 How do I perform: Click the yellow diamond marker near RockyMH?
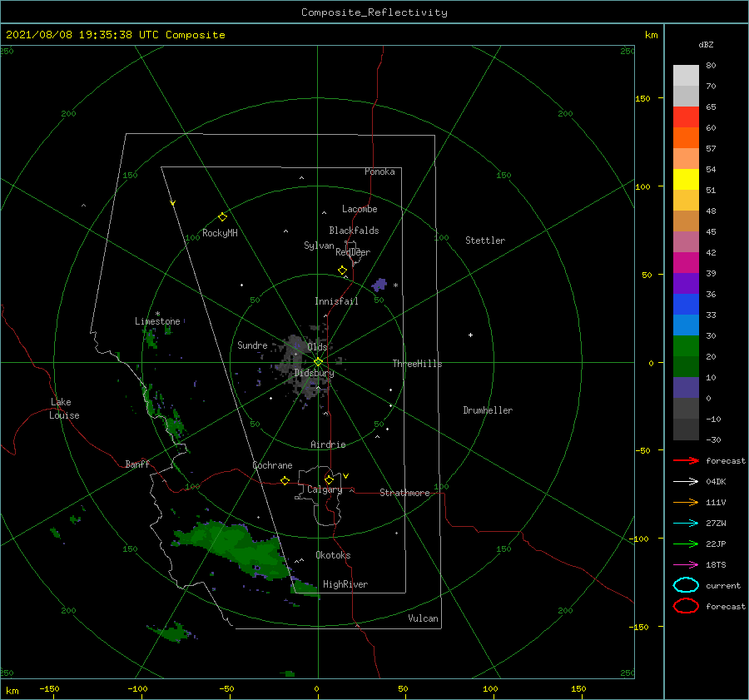click(x=222, y=217)
